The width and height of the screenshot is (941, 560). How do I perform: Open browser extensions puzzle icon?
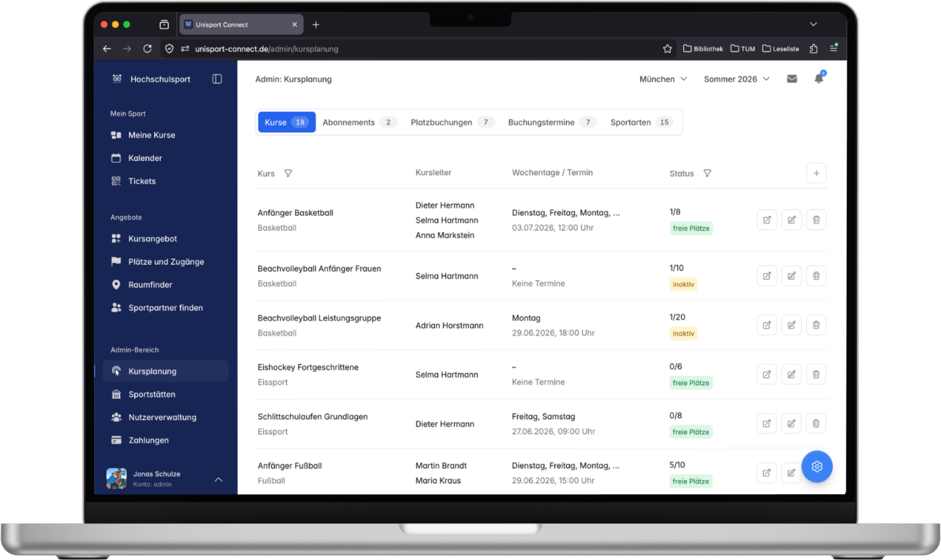(814, 49)
